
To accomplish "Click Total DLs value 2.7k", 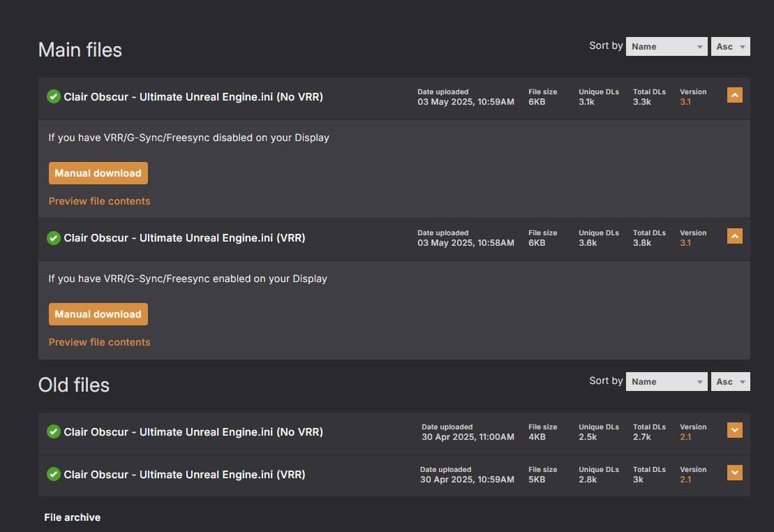I will (641, 437).
